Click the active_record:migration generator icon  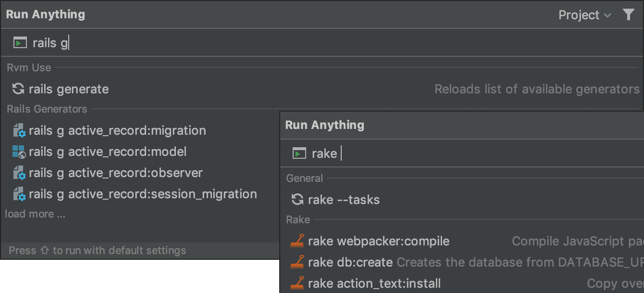coord(19,131)
